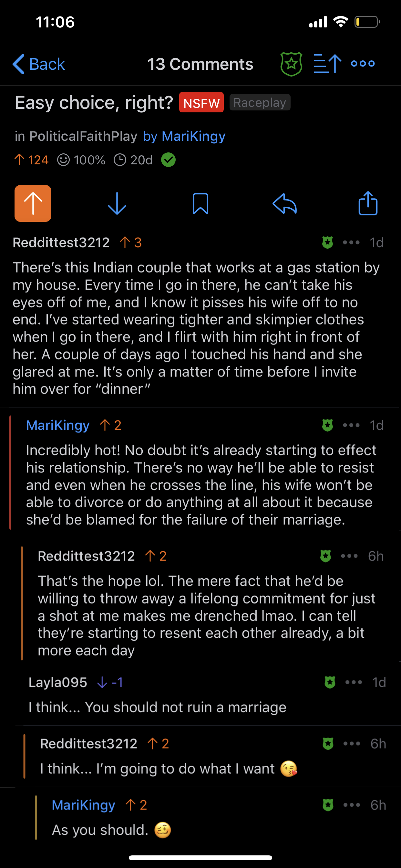
Task: Tap the Raceplay flair tag
Action: coord(260,102)
